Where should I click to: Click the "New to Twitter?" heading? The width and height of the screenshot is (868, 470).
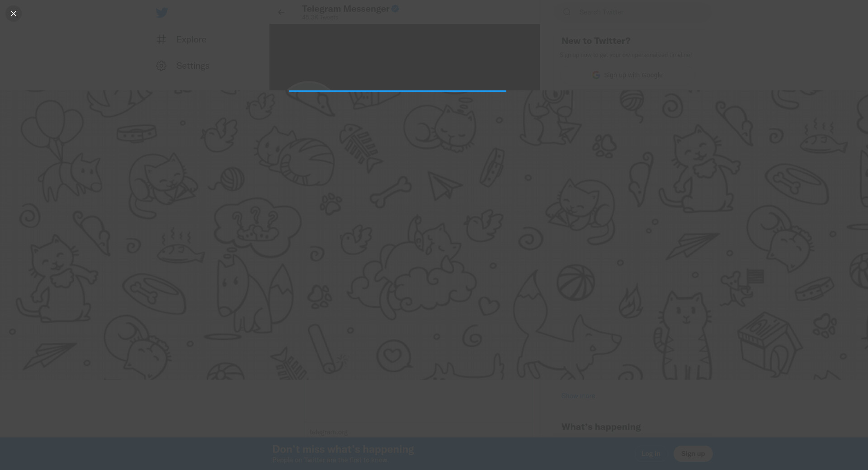point(596,41)
